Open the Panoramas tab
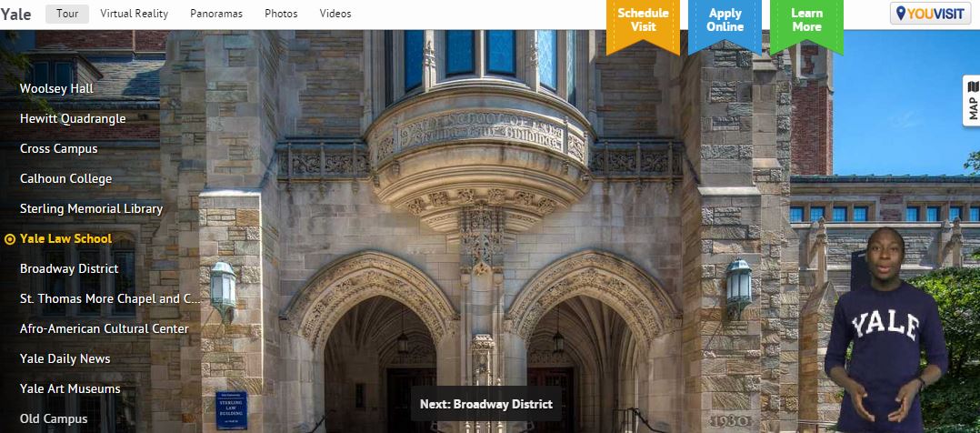 (216, 14)
